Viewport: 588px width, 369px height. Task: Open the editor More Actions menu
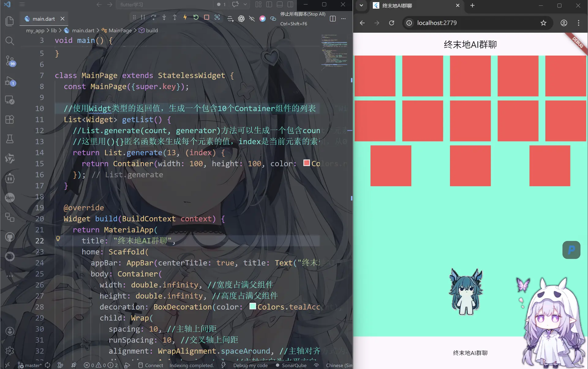pyautogui.click(x=343, y=19)
